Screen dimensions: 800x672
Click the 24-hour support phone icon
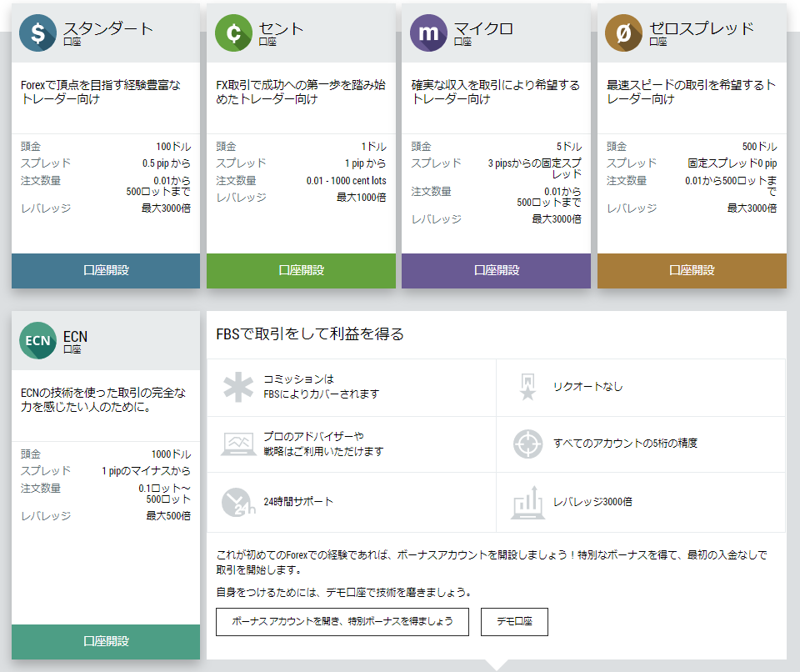coord(238,502)
